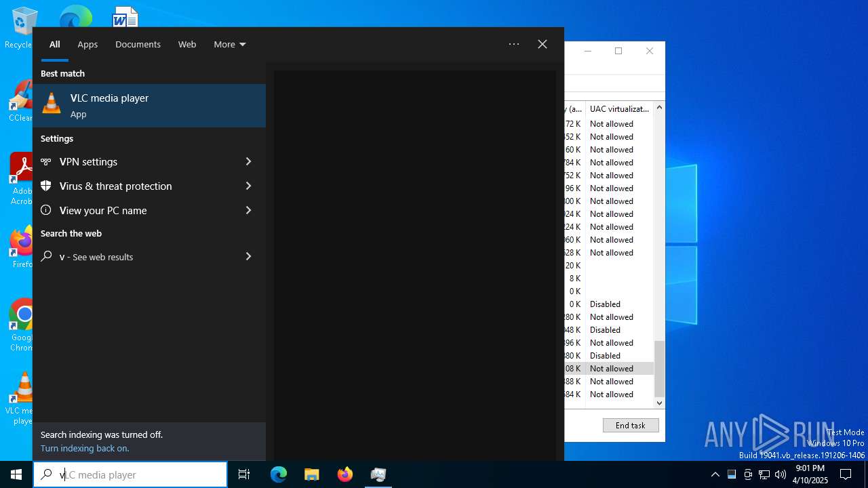The height and width of the screenshot is (488, 868).
Task: Click the Windows Start button
Action: (16, 474)
